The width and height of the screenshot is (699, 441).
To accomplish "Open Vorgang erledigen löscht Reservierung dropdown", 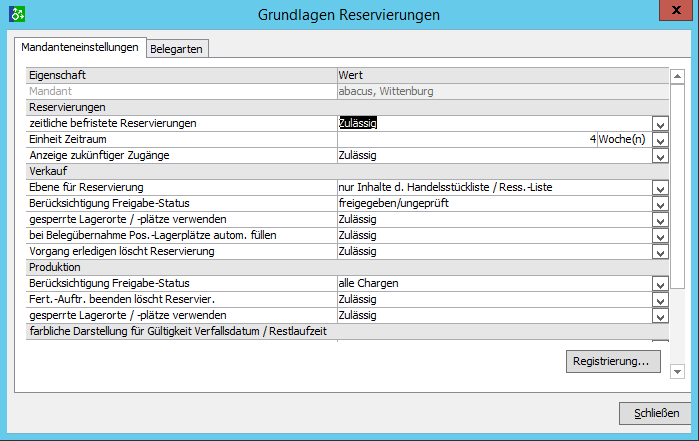I will click(x=659, y=251).
